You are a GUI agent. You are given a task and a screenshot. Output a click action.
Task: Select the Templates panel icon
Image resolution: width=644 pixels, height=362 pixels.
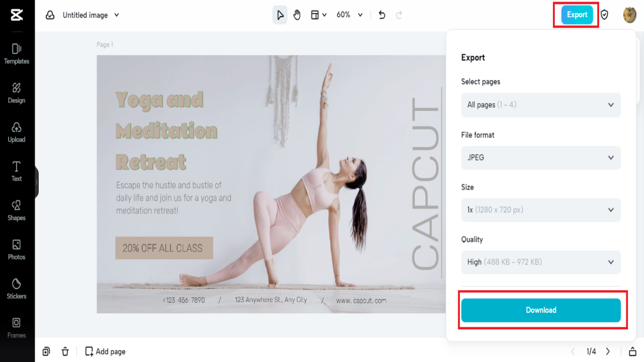17,53
